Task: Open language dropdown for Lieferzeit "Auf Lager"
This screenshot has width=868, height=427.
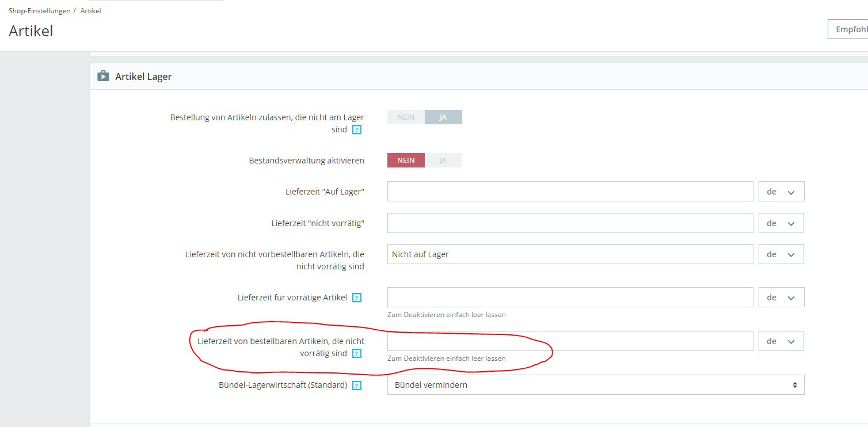Action: tap(781, 192)
